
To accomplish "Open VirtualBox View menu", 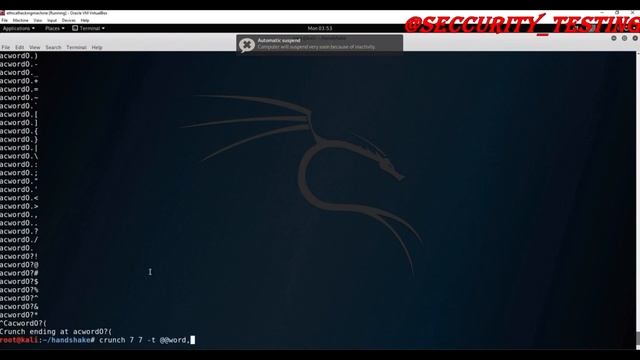I will (38, 20).
